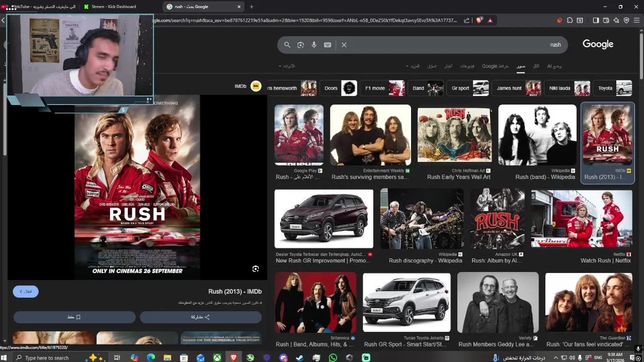Select the Videos (فيديوهات) tab
This screenshot has height=362, width=644.
point(467,66)
